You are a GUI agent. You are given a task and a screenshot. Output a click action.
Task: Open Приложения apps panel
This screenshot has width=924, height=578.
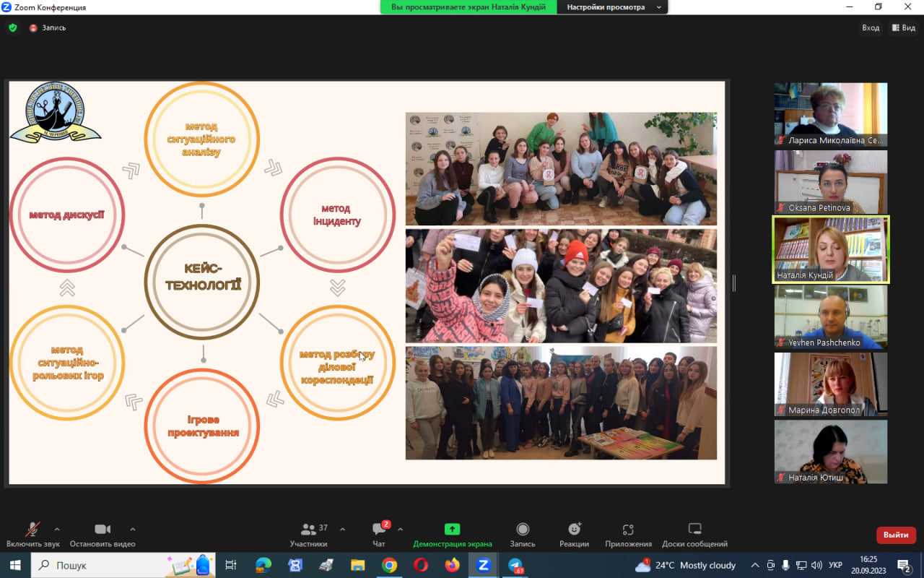pyautogui.click(x=628, y=535)
